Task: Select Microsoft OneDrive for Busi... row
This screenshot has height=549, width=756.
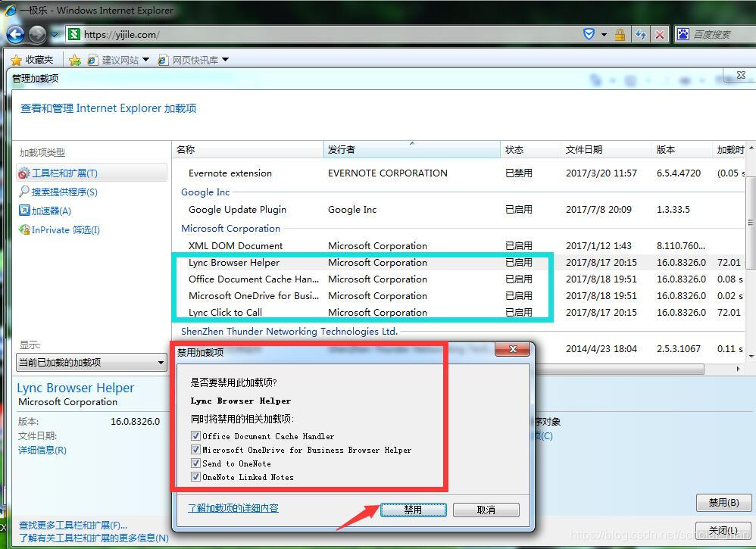Action: tap(458, 295)
